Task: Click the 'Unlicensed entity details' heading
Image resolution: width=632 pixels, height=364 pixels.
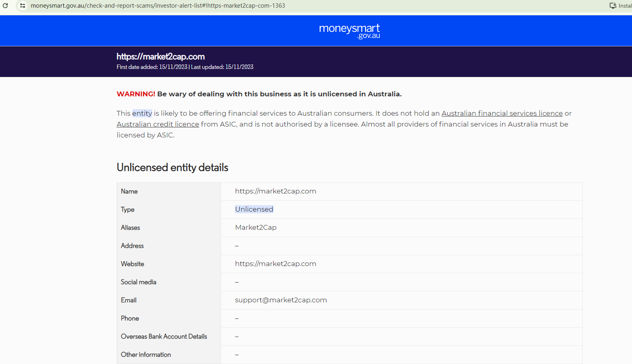Action: (x=172, y=167)
